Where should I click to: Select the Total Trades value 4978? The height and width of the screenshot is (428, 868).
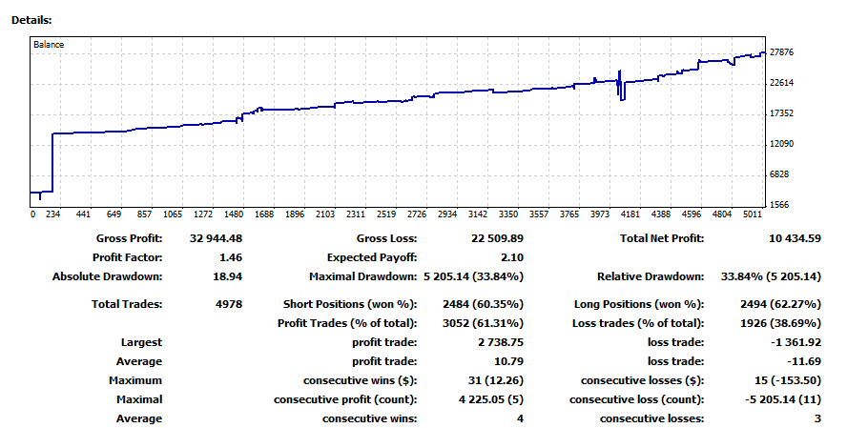pyautogui.click(x=229, y=304)
